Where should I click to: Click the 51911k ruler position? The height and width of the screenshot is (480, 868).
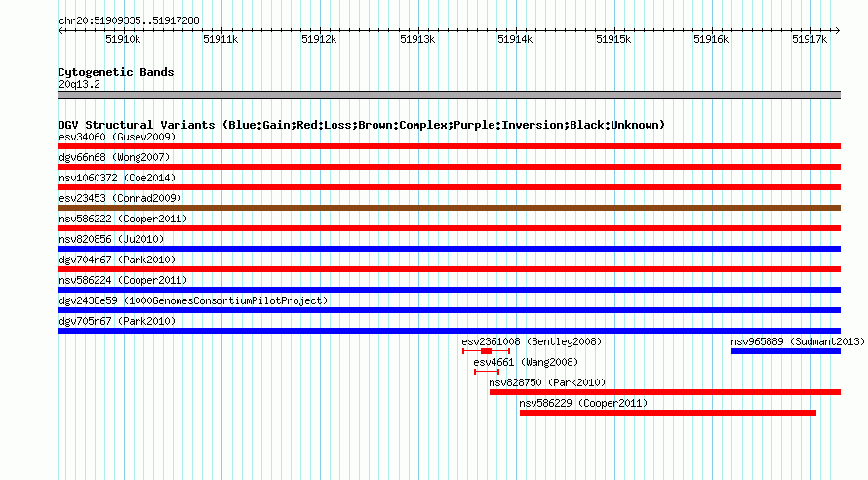(220, 39)
